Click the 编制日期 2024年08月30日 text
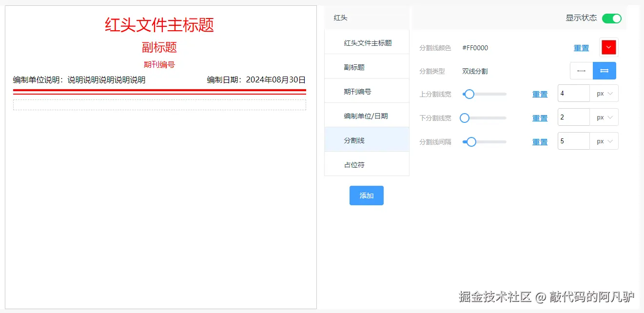The height and width of the screenshot is (313, 644). coord(256,80)
